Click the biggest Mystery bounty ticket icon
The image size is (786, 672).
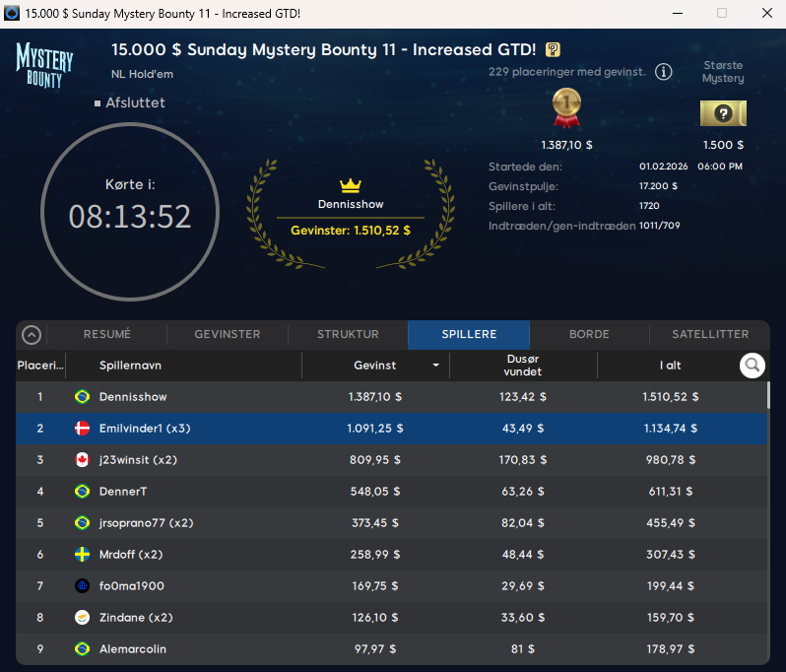point(723,114)
